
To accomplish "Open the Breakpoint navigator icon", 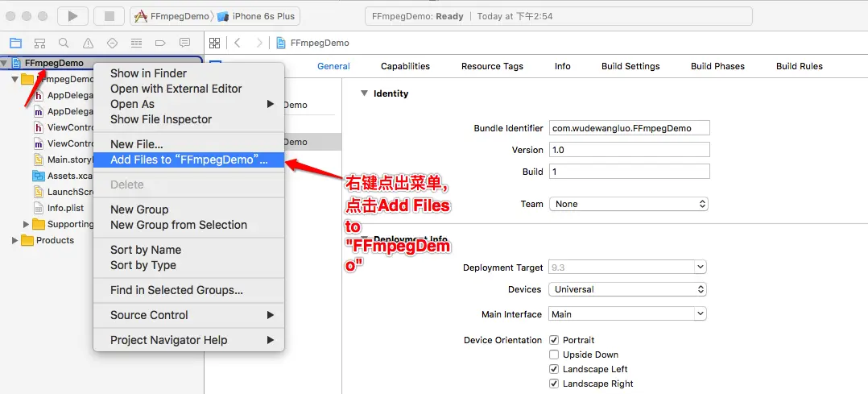I will 160,43.
